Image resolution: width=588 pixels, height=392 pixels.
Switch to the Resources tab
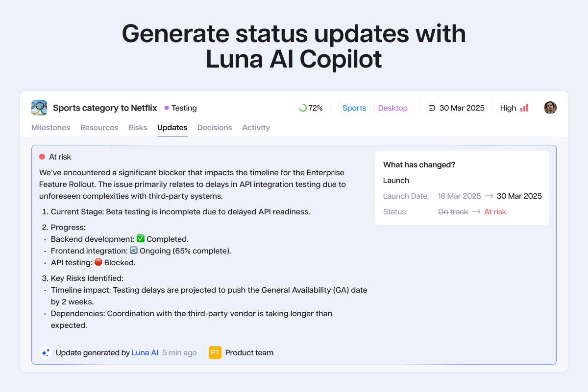(x=99, y=128)
